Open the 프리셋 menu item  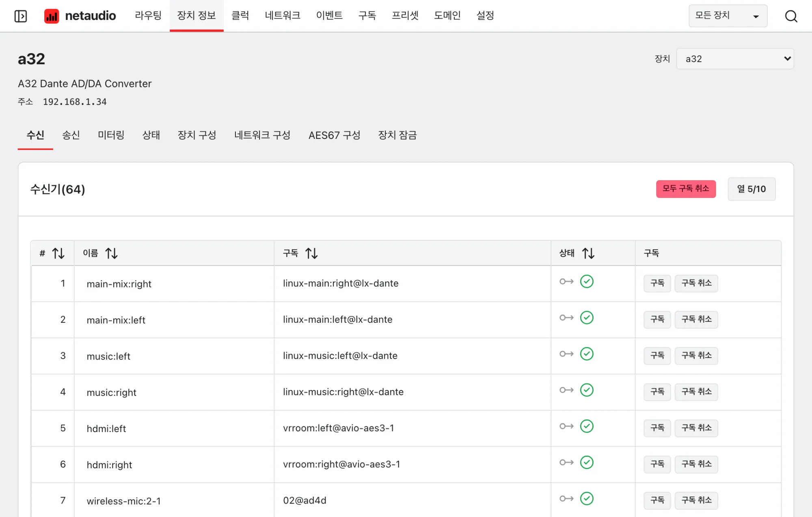[x=405, y=16]
